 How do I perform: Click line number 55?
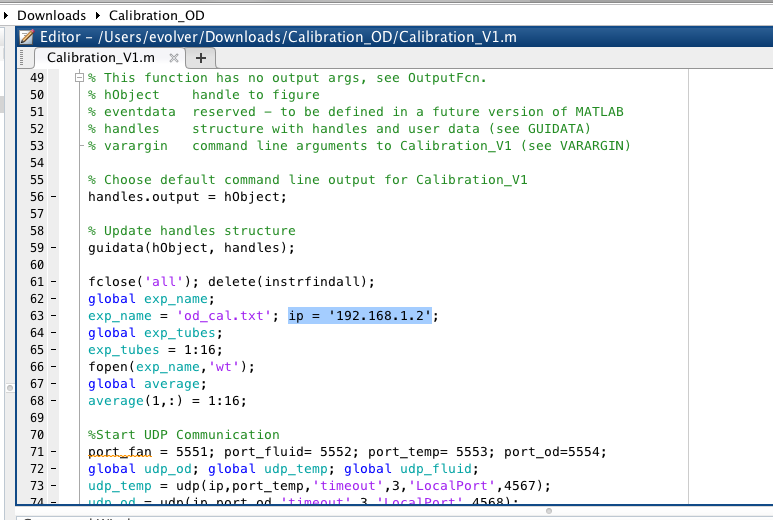coord(37,180)
